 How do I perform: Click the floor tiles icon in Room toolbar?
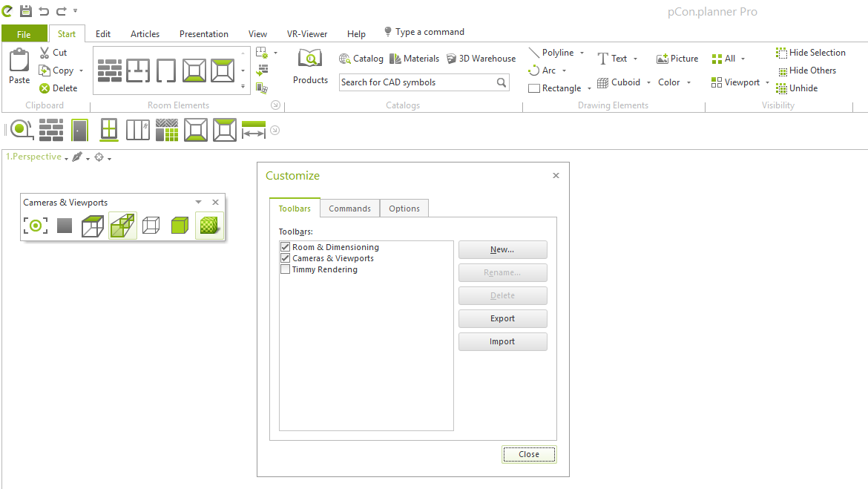[167, 130]
